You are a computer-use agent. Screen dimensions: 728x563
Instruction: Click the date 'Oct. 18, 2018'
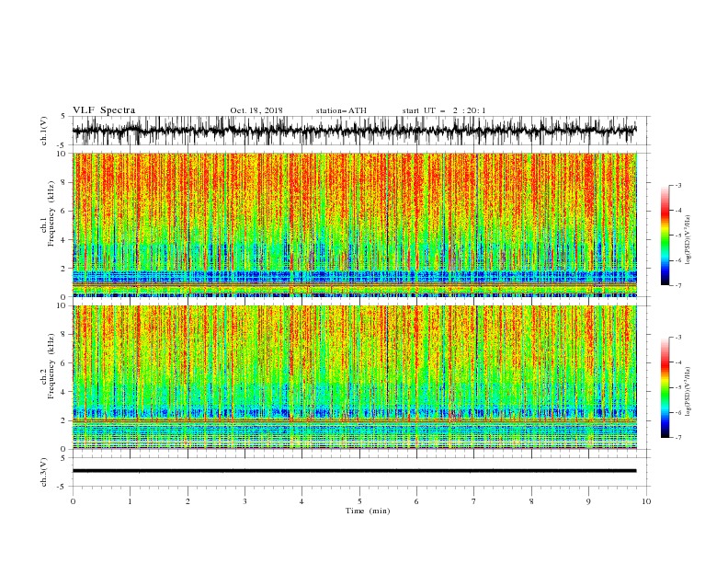pyautogui.click(x=256, y=110)
